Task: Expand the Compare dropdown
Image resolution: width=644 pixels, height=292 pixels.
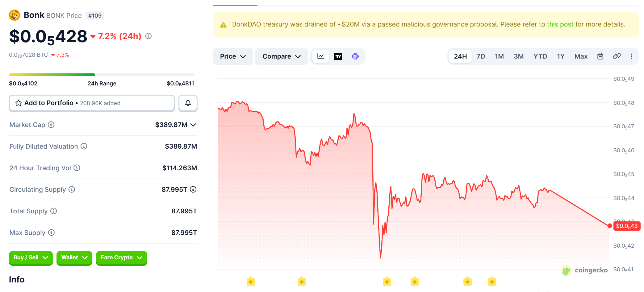Action: (x=282, y=56)
